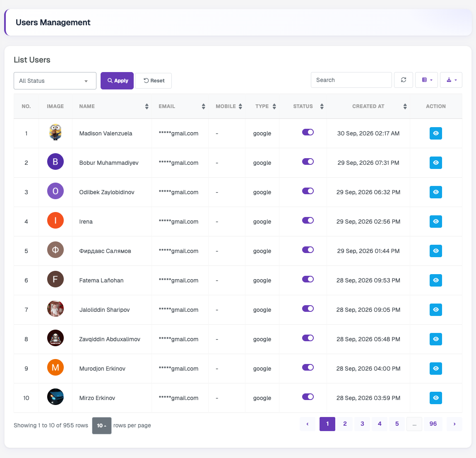Disable Bobur Muhammadiyev's status switch
Viewport: 476px width, 458px height.
308,162
